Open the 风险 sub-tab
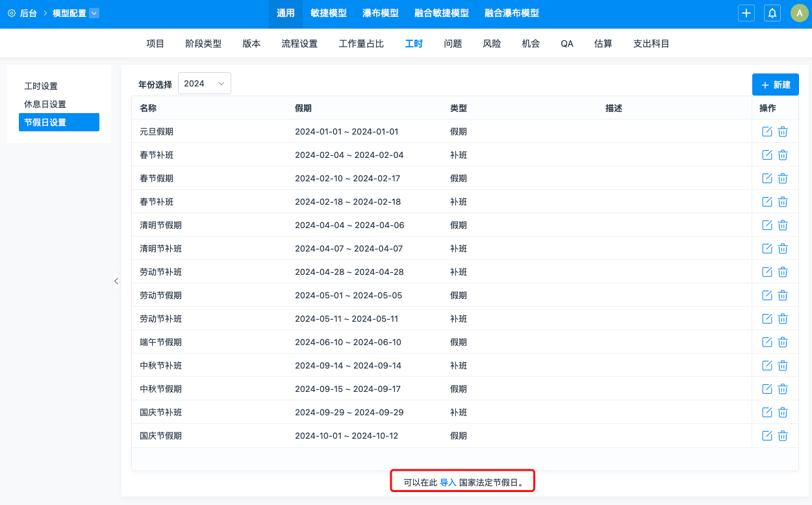This screenshot has width=812, height=505. tap(492, 44)
